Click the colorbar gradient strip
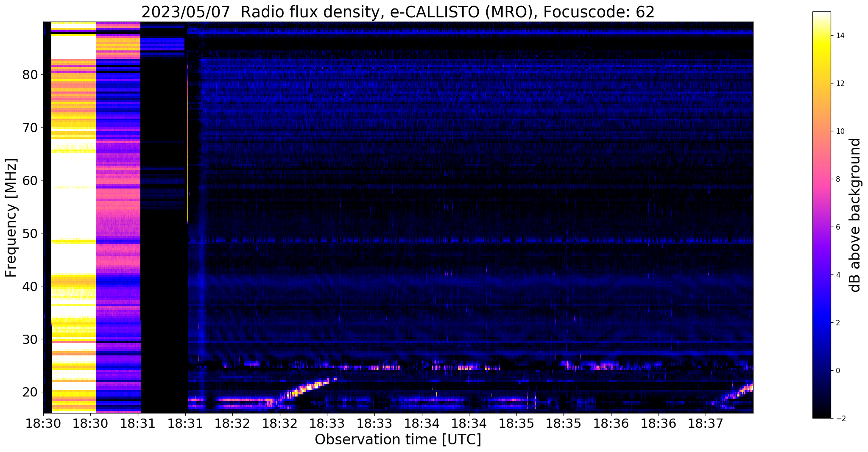This screenshot has height=452, width=868. pyautogui.click(x=821, y=215)
